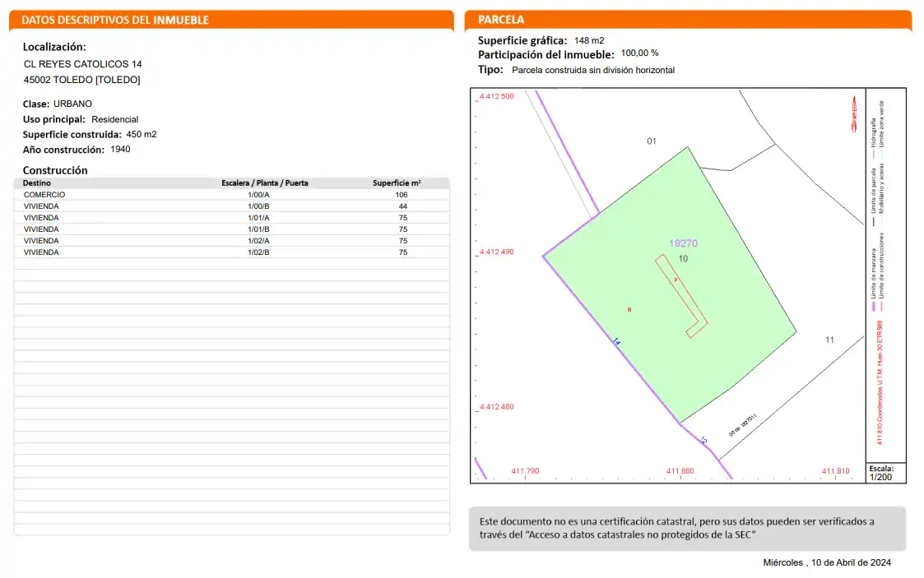Click the small red square marker in parcel
The height and width of the screenshot is (578, 924).
click(x=629, y=310)
